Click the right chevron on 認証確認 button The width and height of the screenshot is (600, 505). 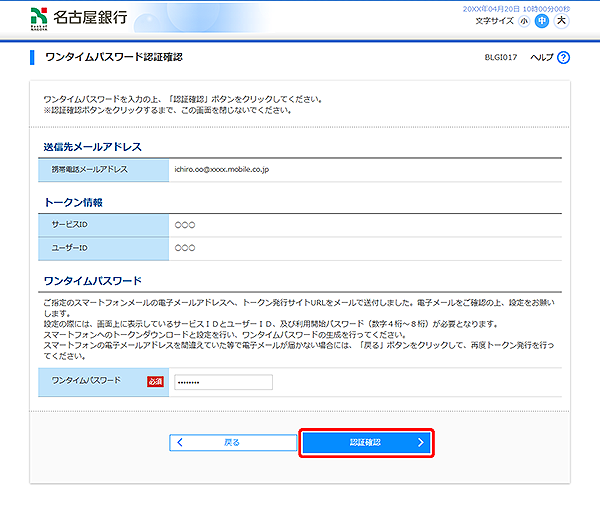[x=421, y=442]
